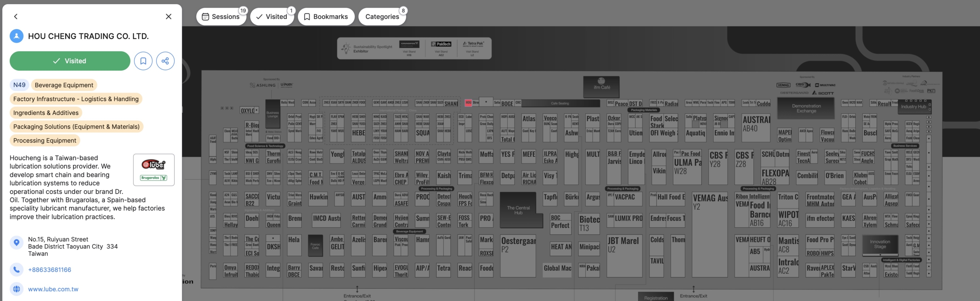Select the Ingredients & Additives tag
The width and height of the screenshot is (980, 301).
click(46, 113)
